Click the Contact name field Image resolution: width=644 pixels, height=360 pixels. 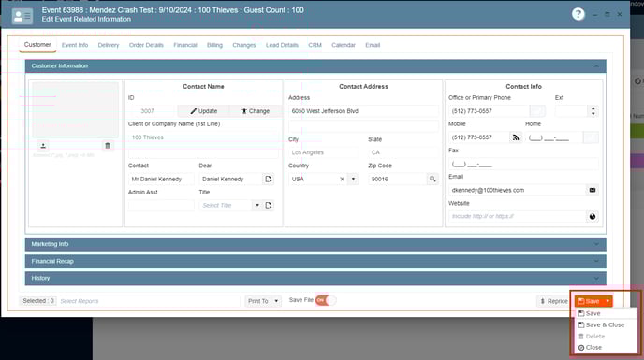[161, 179]
